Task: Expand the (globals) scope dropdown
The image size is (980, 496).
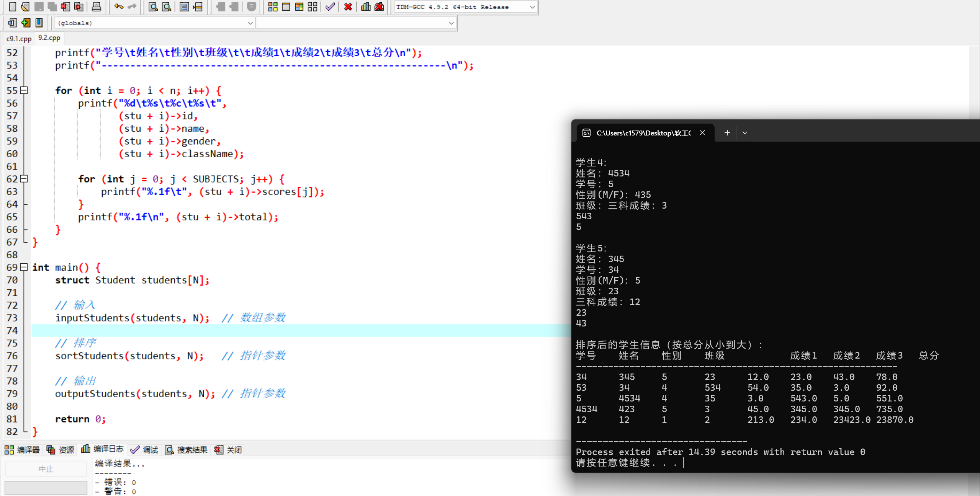Action: pyautogui.click(x=250, y=23)
